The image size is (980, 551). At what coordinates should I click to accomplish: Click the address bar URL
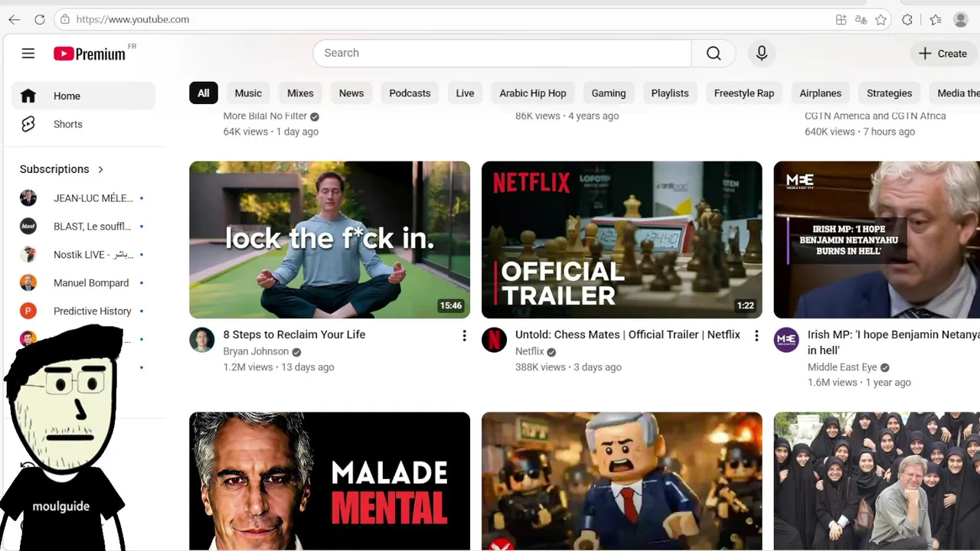[x=132, y=19]
